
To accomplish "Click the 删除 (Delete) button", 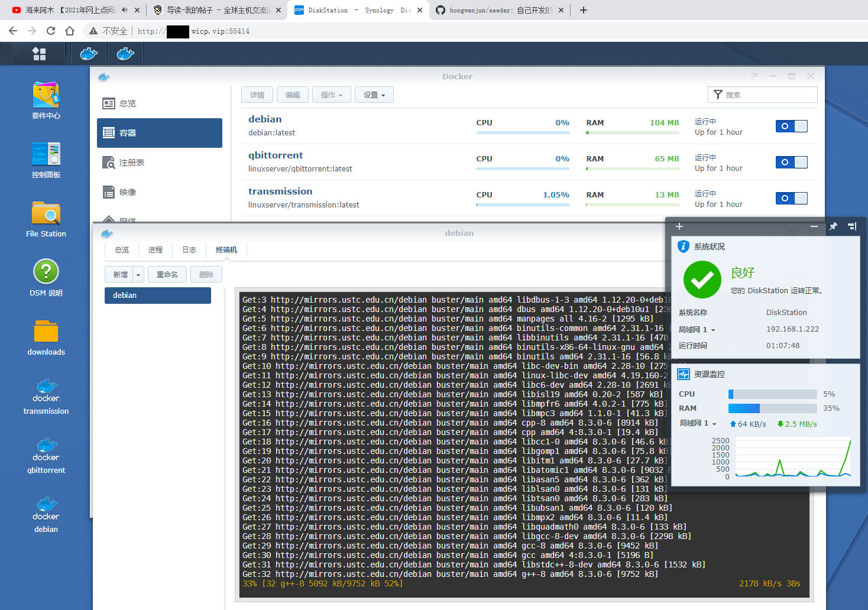I will pos(206,274).
